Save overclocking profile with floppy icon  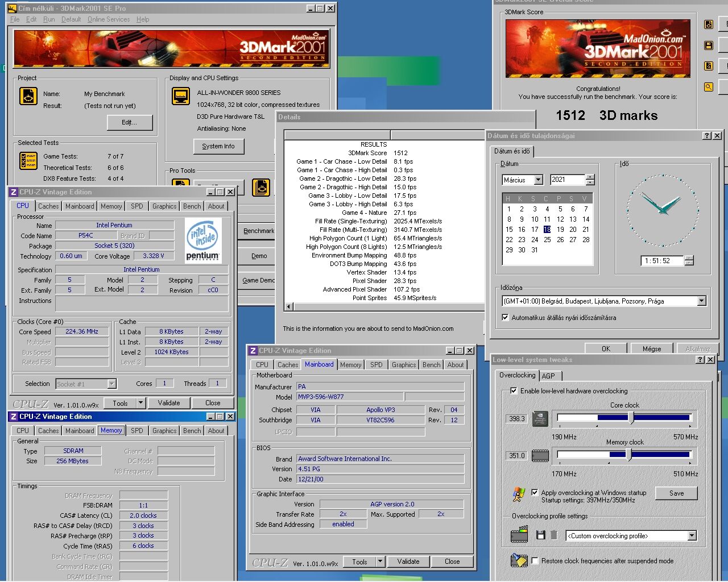pyautogui.click(x=540, y=535)
